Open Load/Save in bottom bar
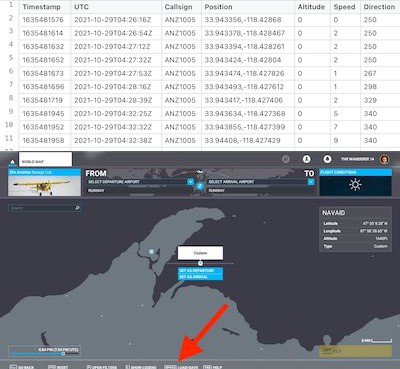The height and width of the screenshot is (369, 400). tap(181, 367)
